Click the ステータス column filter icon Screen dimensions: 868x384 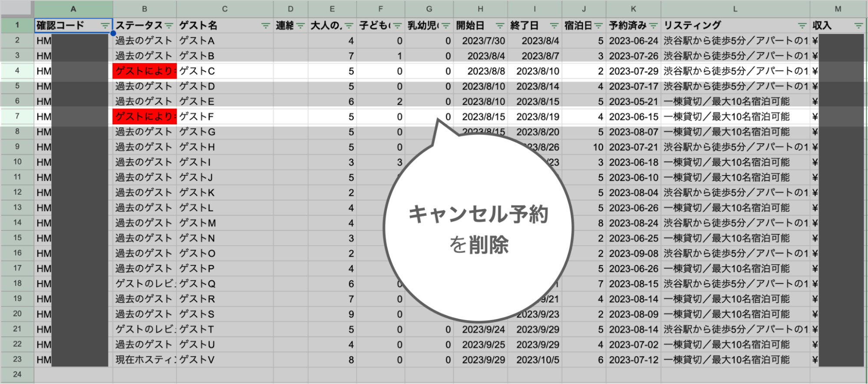[x=169, y=26]
